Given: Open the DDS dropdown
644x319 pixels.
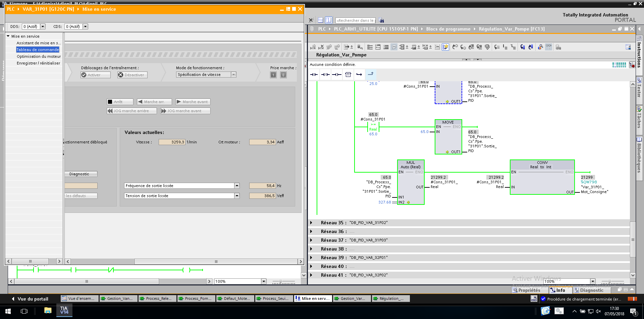Looking at the screenshot, I should (x=43, y=27).
